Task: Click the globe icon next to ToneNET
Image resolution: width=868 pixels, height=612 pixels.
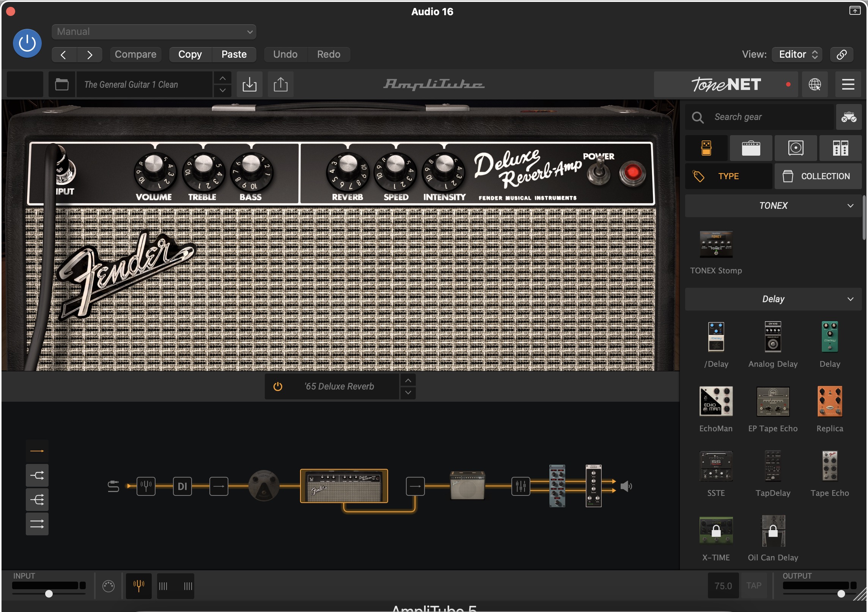Action: [x=815, y=84]
